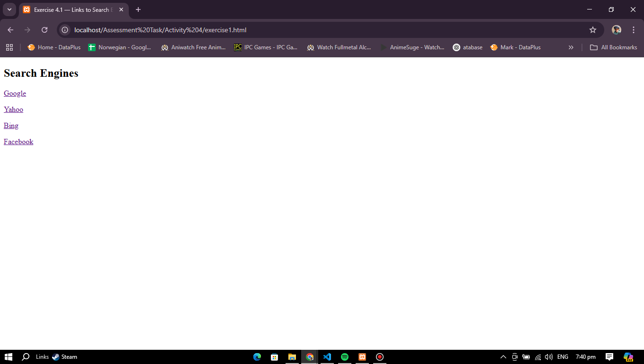Open the All Bookmarks folder

613,47
